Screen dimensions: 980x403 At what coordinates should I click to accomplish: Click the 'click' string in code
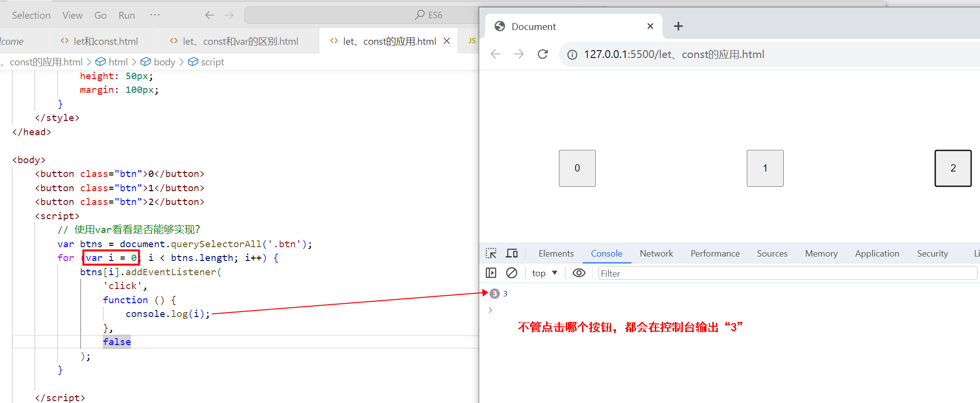click(122, 286)
